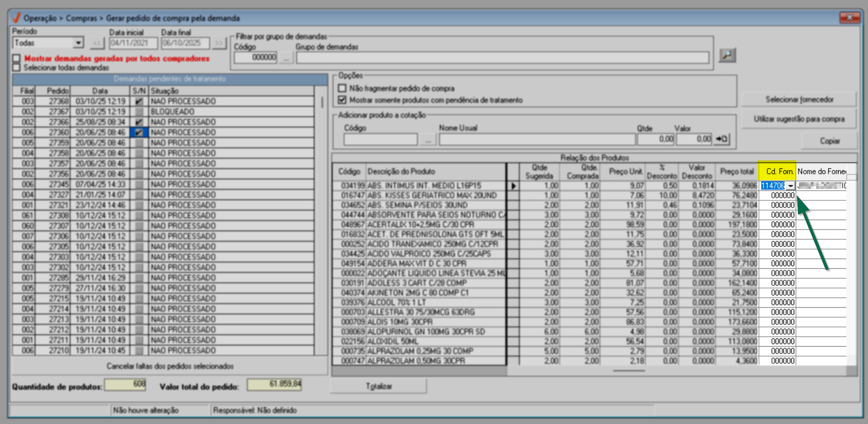The height and width of the screenshot is (424, 868).
Task: Expand the Cd. Forn. dropdown in first row
Action: pos(790,186)
